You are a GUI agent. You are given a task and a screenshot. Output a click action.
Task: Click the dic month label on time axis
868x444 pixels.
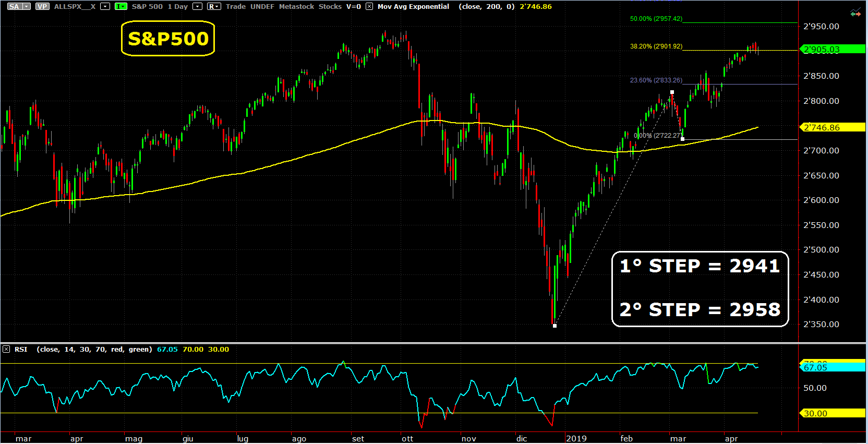522,439
